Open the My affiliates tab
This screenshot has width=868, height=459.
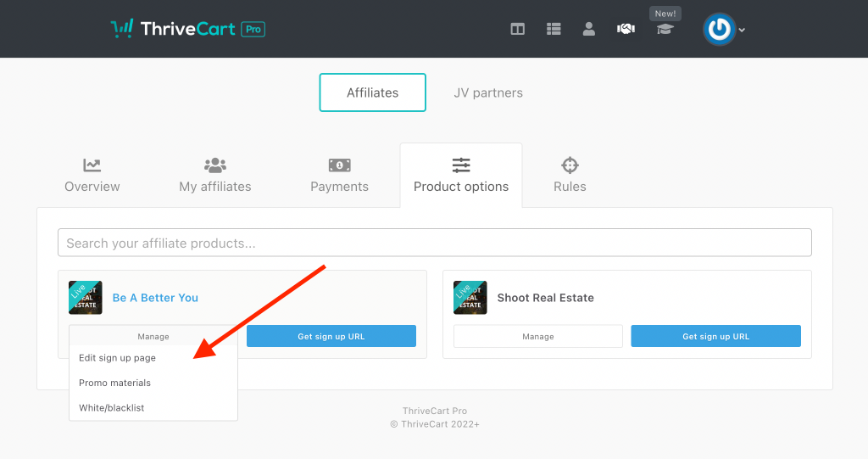coord(214,175)
